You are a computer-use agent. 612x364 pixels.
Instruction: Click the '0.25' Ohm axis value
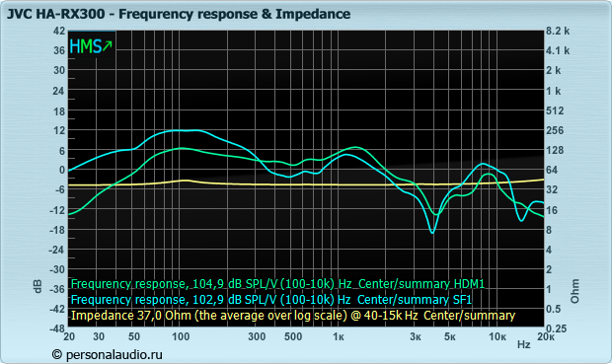click(x=556, y=328)
